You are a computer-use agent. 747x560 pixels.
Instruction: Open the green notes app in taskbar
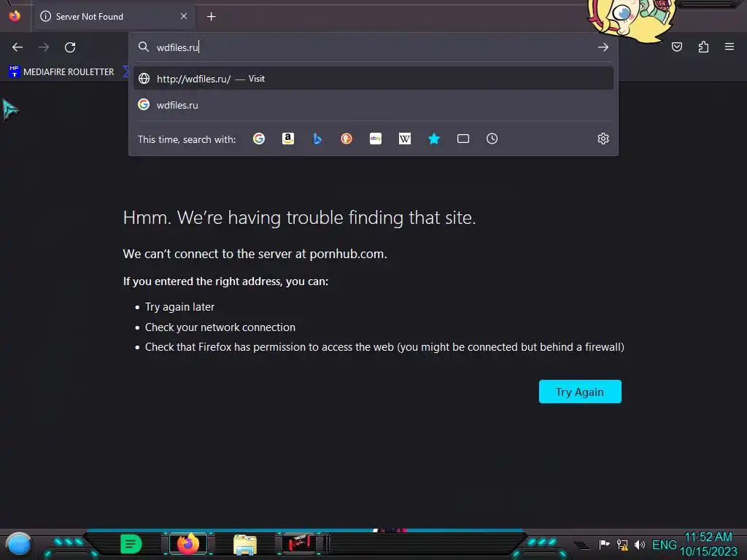131,544
